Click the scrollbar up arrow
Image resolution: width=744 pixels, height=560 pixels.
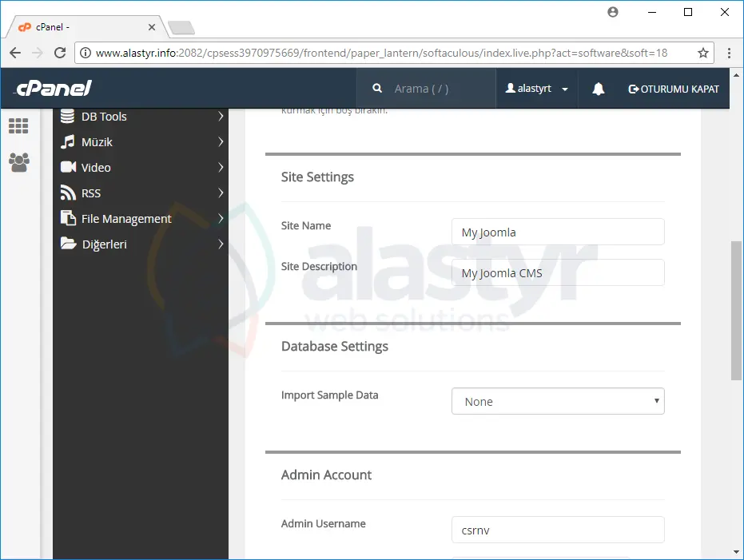pyautogui.click(x=737, y=75)
